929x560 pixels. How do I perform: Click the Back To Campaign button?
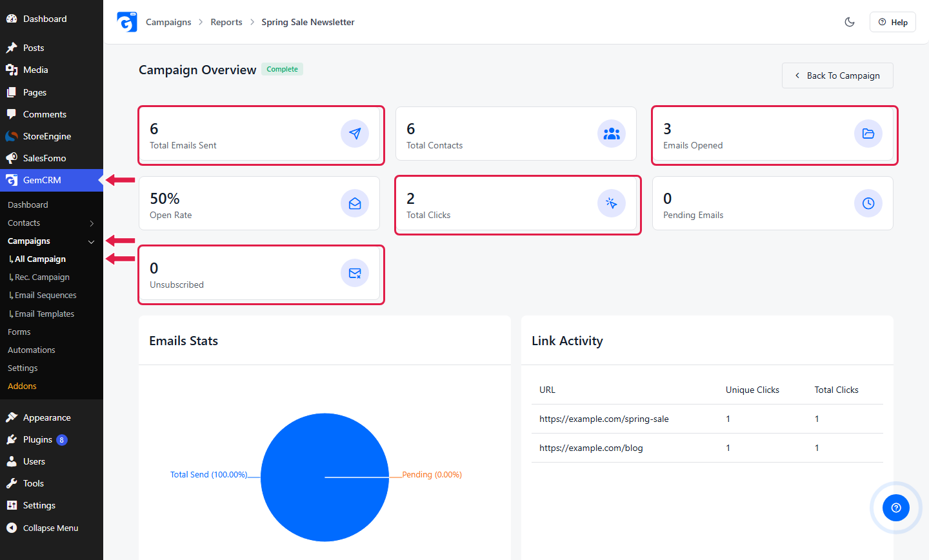837,75
